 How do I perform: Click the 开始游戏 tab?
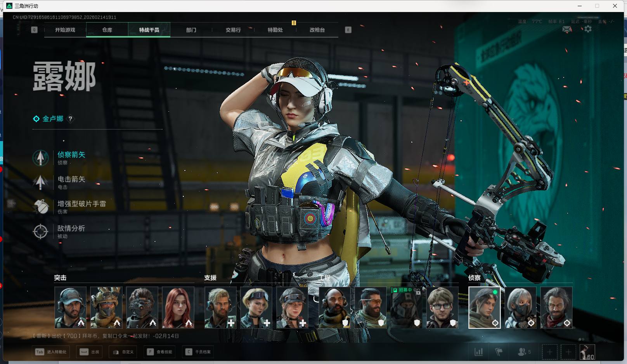pos(65,30)
